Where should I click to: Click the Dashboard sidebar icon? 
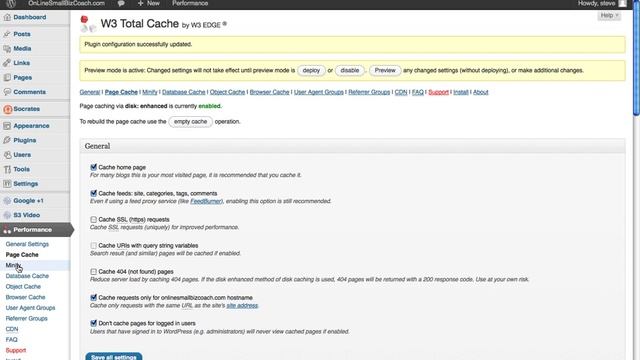[x=7, y=17]
